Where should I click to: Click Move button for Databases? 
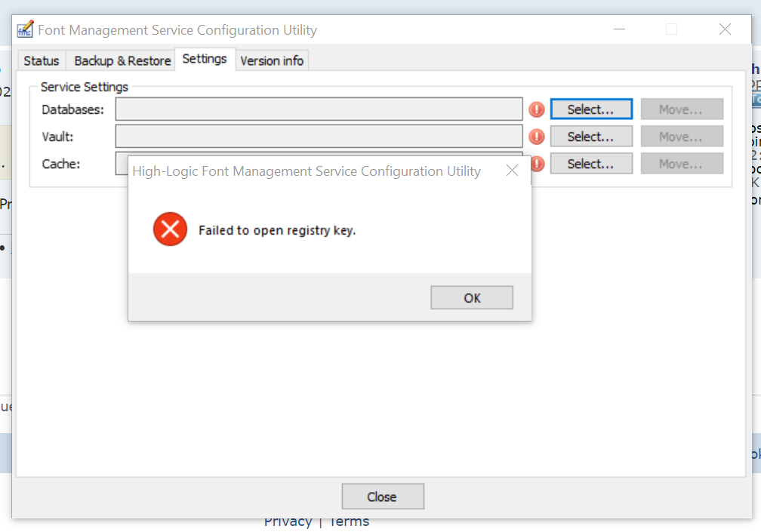[682, 109]
